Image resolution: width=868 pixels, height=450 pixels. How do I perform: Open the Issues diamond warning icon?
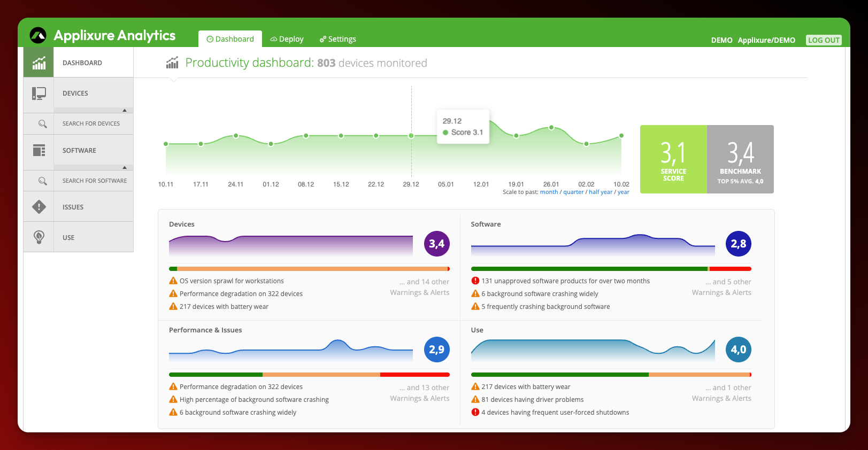pos(39,207)
